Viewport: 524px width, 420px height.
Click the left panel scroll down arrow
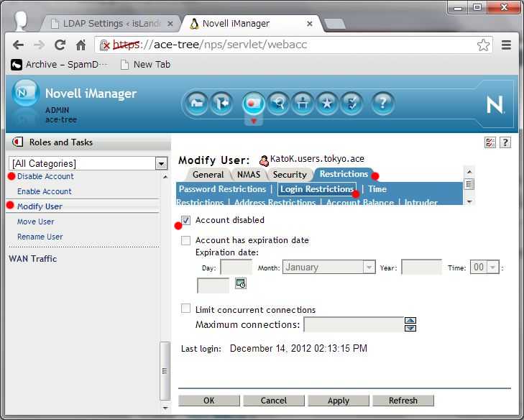coord(165,408)
